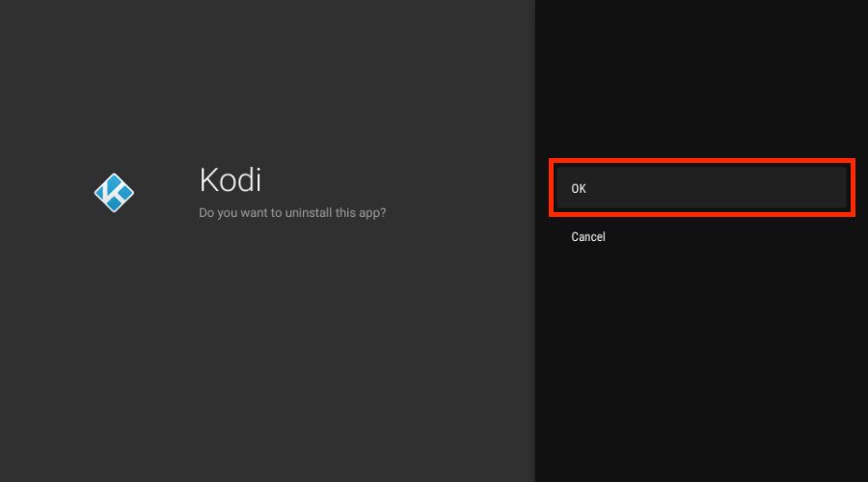The height and width of the screenshot is (482, 868).
Task: Click the Kodi app title text
Action: point(231,180)
